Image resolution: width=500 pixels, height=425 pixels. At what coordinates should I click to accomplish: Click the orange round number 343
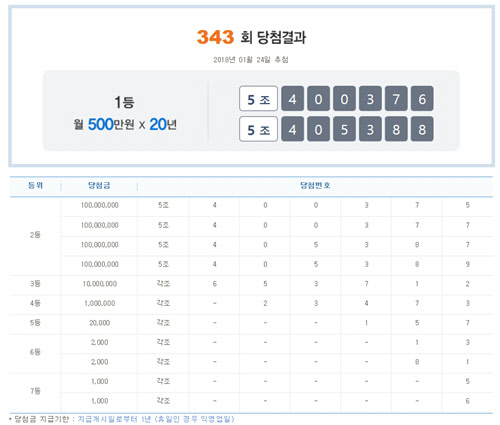pos(215,37)
